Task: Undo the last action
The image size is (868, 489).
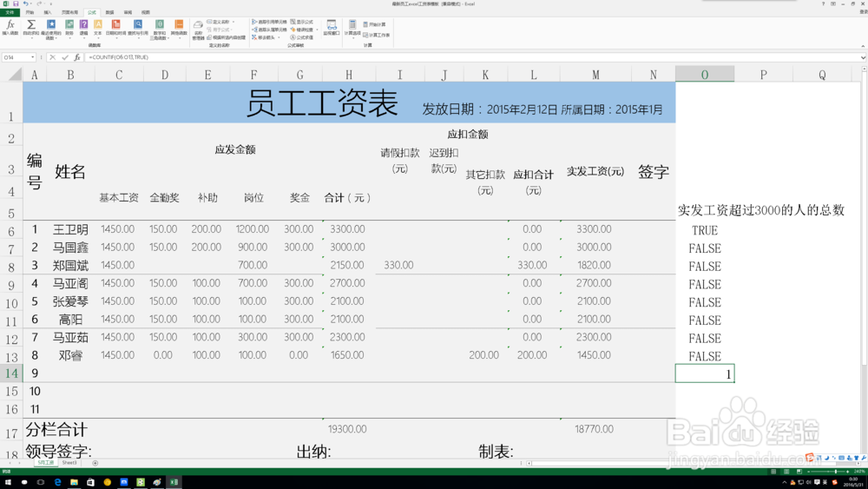Action: [x=25, y=3]
